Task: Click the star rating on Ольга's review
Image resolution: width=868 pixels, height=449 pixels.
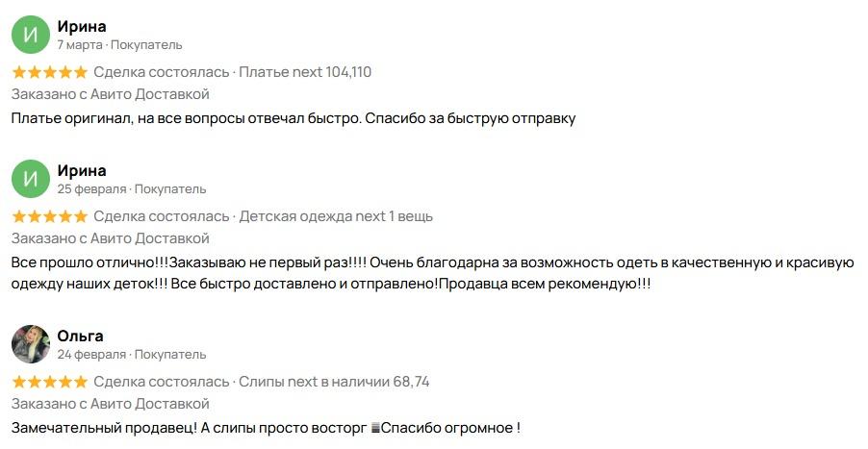Action: (50, 382)
